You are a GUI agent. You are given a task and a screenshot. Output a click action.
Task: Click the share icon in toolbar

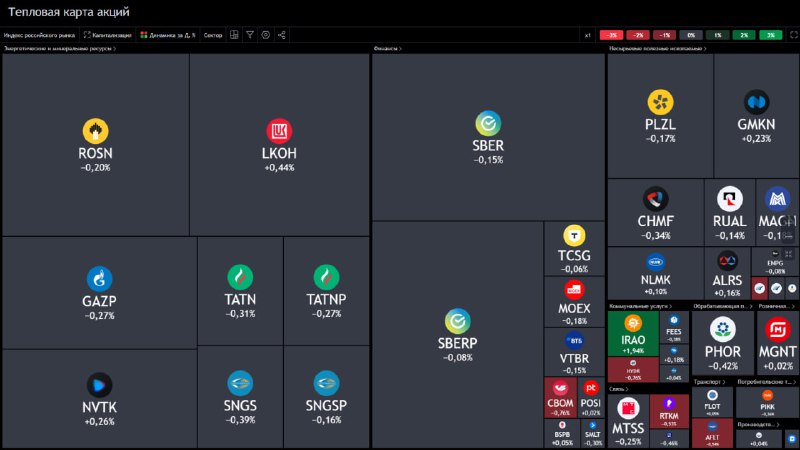[282, 35]
